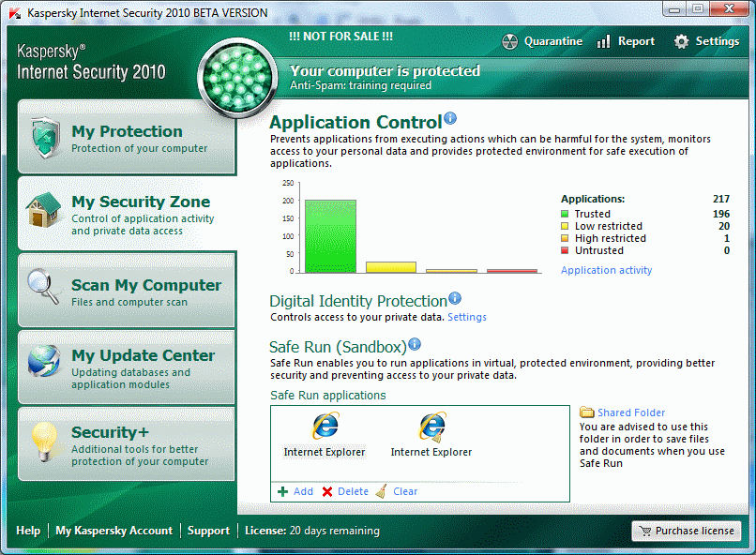
Task: Close the Kaspersky window
Action: (x=729, y=9)
